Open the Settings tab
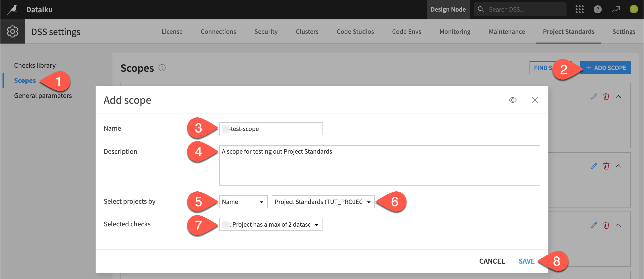The image size is (644, 279). pyautogui.click(x=624, y=31)
